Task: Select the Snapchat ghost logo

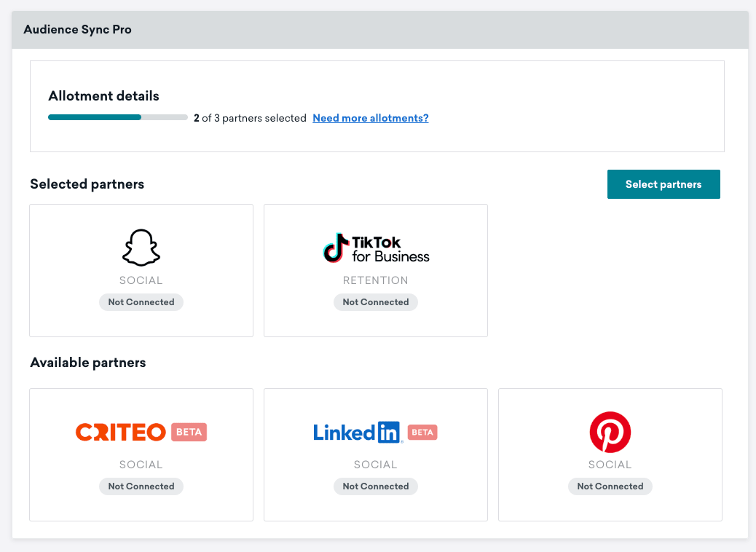Action: point(141,248)
